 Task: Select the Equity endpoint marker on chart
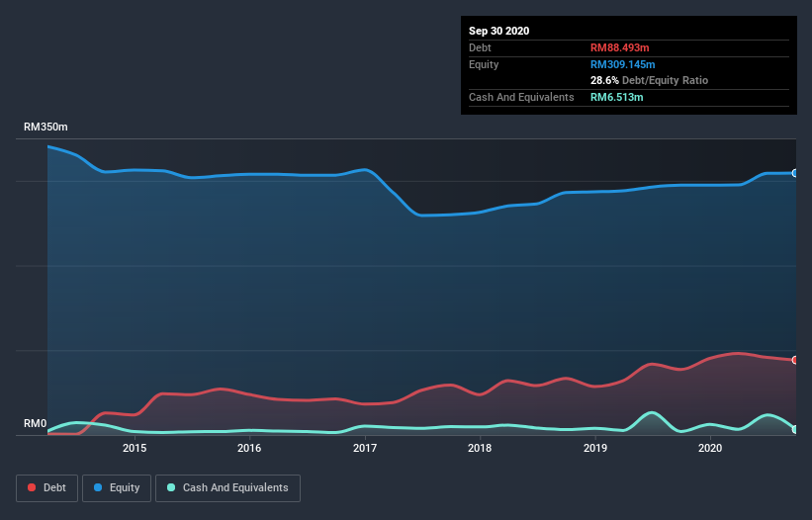click(795, 173)
